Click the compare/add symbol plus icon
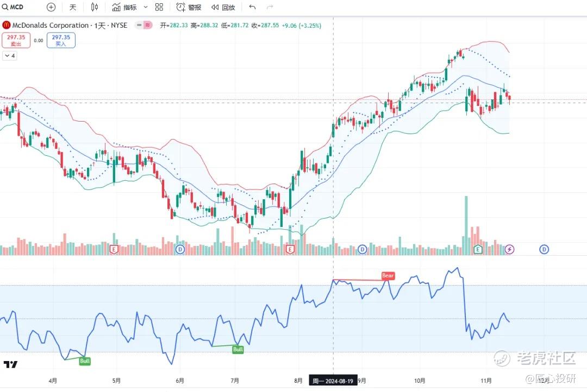 [x=51, y=7]
